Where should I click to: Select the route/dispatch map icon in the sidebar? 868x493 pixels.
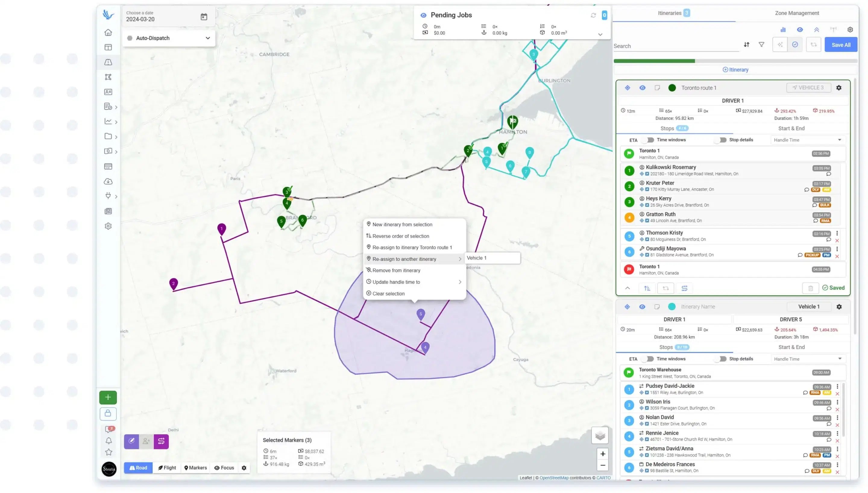coord(108,62)
